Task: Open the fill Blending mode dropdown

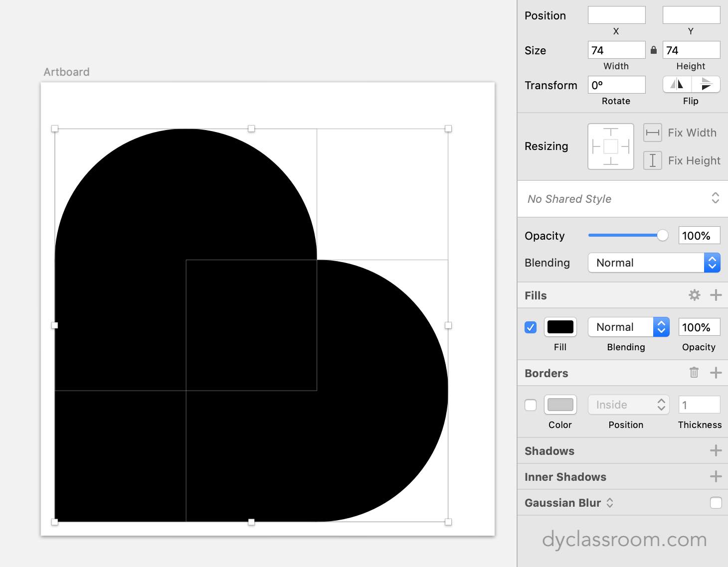Action: [x=628, y=327]
